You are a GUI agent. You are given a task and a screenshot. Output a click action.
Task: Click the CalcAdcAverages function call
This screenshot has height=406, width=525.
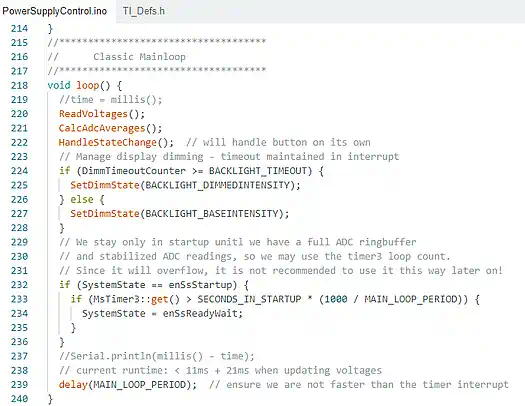tap(110, 128)
